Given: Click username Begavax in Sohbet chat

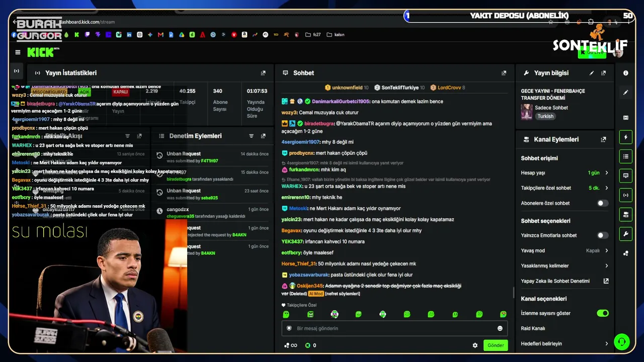Looking at the screenshot, I should click(291, 230).
